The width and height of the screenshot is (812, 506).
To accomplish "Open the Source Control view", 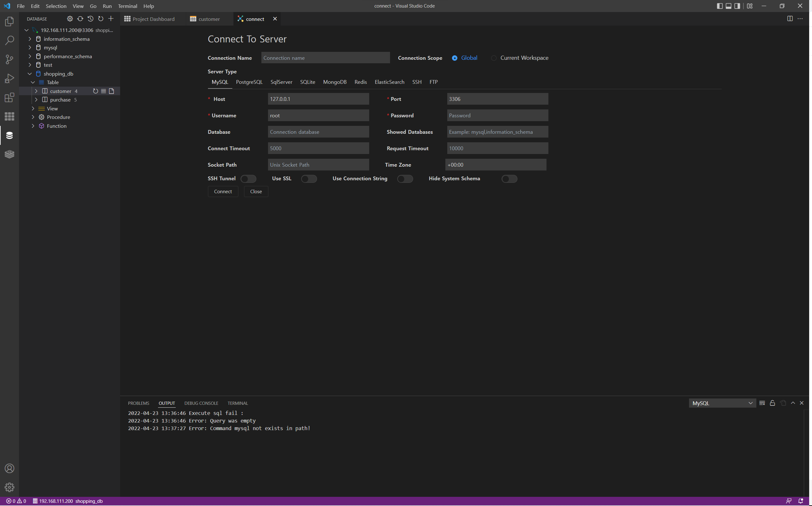I will coord(9,59).
